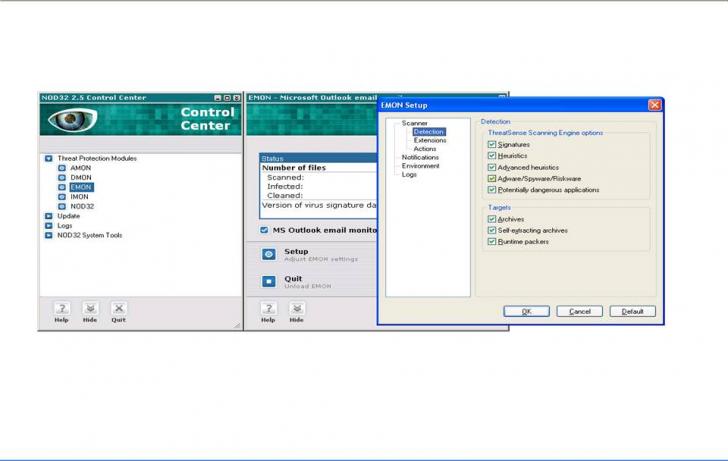The width and height of the screenshot is (728, 461).
Task: Click 'Infected:' row in status box
Action: click(x=285, y=187)
